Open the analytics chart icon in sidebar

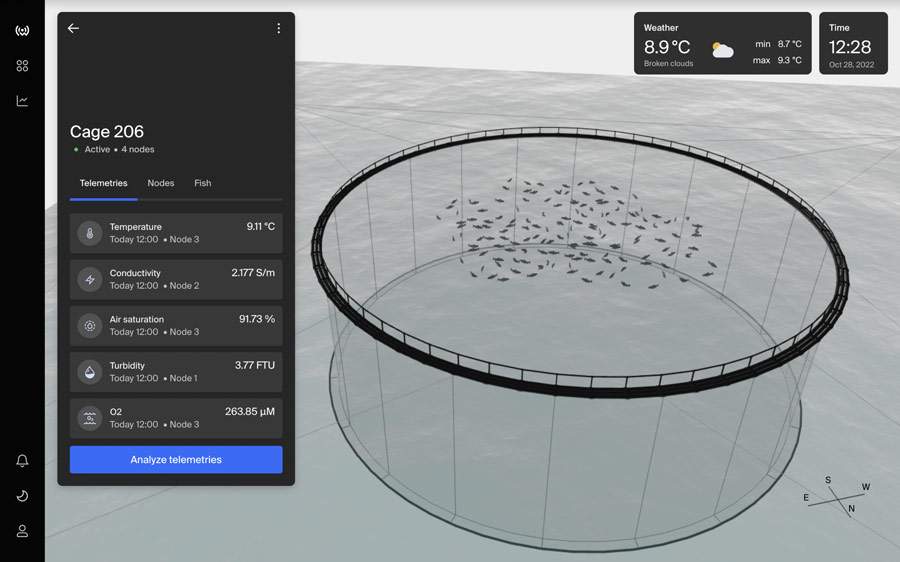(22, 101)
